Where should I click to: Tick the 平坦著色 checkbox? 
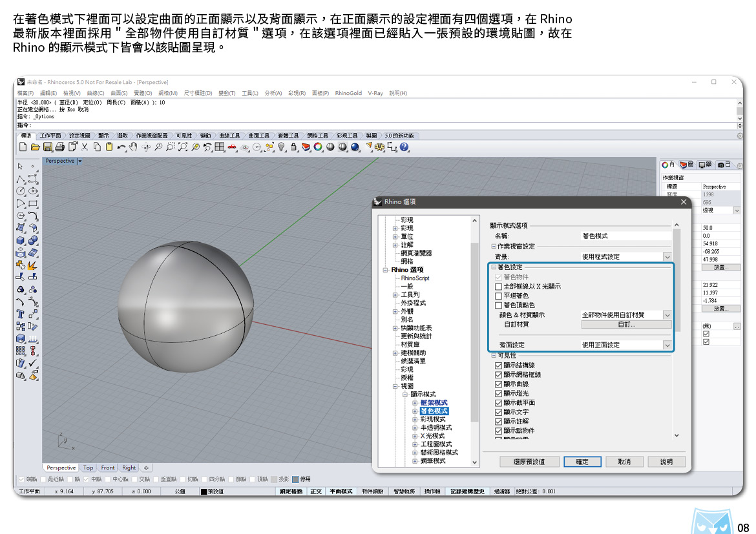499,296
